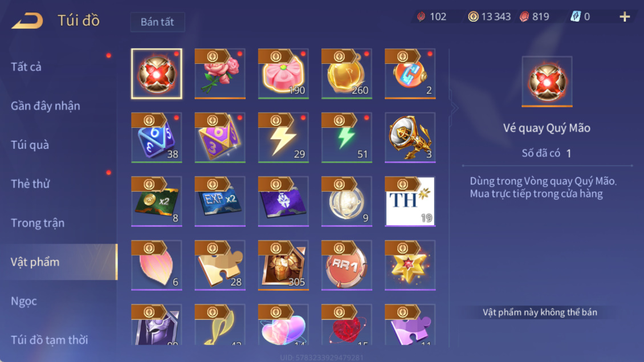
Task: Select the yellow lightning bolt item (29)
Action: (x=283, y=137)
